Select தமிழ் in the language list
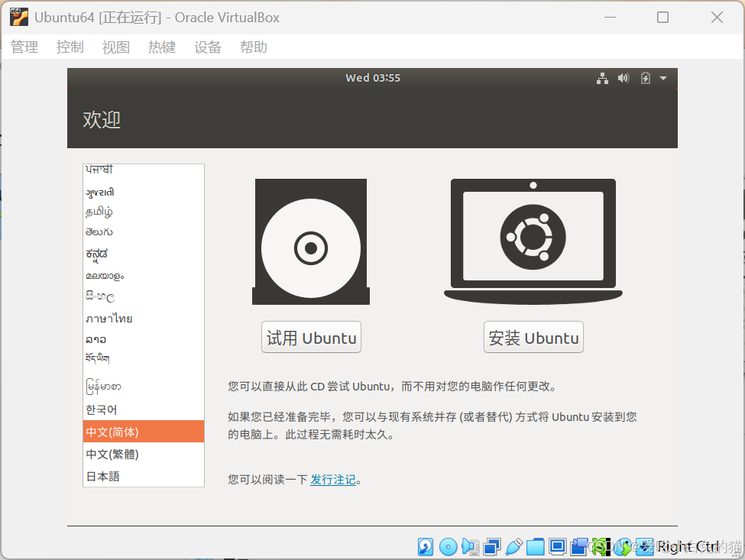Viewport: 745px width, 560px height. 144,212
